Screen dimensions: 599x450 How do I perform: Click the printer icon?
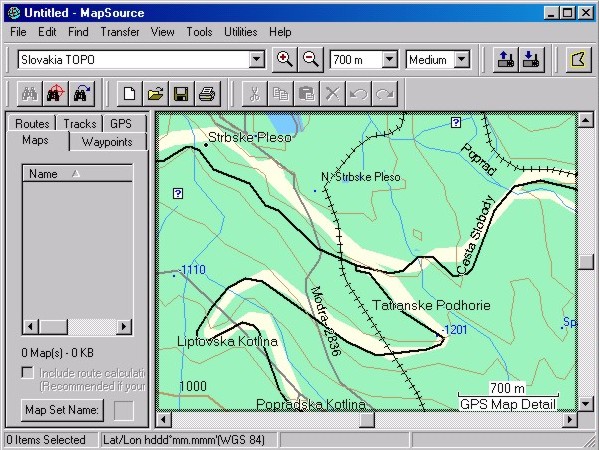coord(207,93)
